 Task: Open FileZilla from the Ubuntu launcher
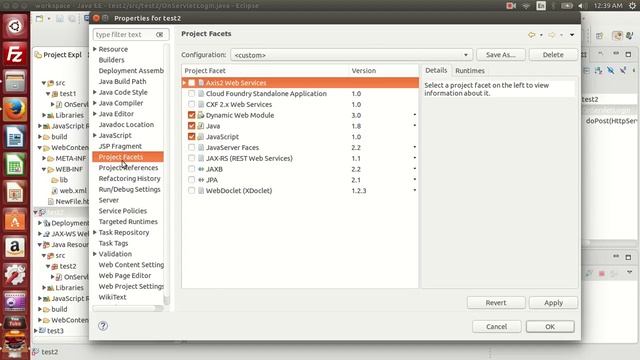[x=15, y=54]
